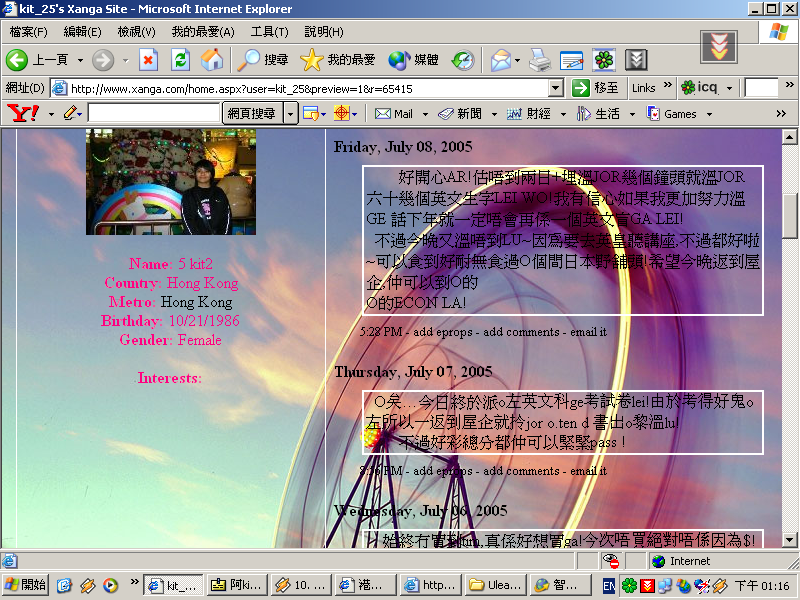
Task: Click the Yahoo Y! logo
Action: (23, 113)
